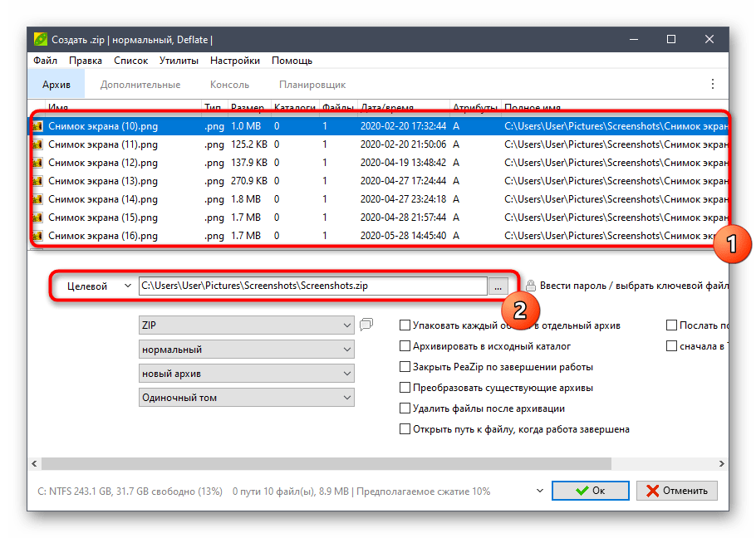756x538 pixels.
Task: Click the target archive path input field
Action: coord(312,286)
